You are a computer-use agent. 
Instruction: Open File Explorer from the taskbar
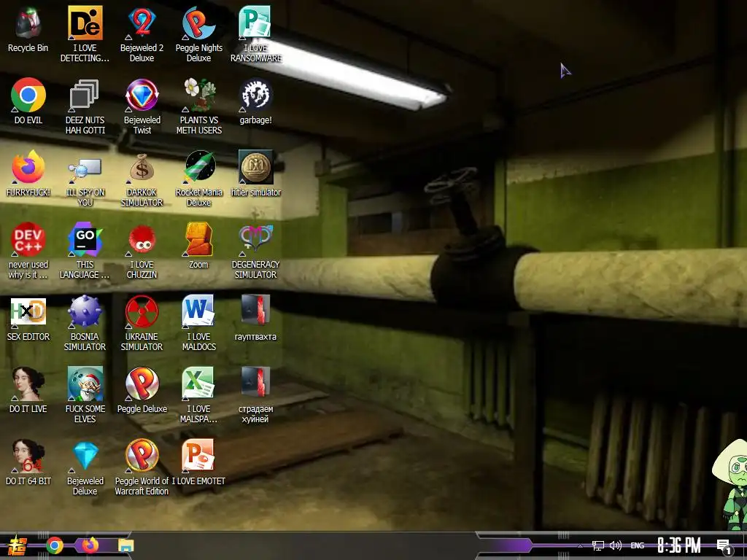(x=126, y=545)
